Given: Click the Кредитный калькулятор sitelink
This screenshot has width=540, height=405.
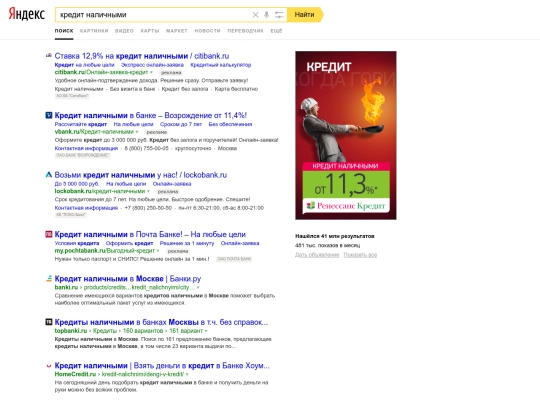Looking at the screenshot, I should pyautogui.click(x=220, y=65).
